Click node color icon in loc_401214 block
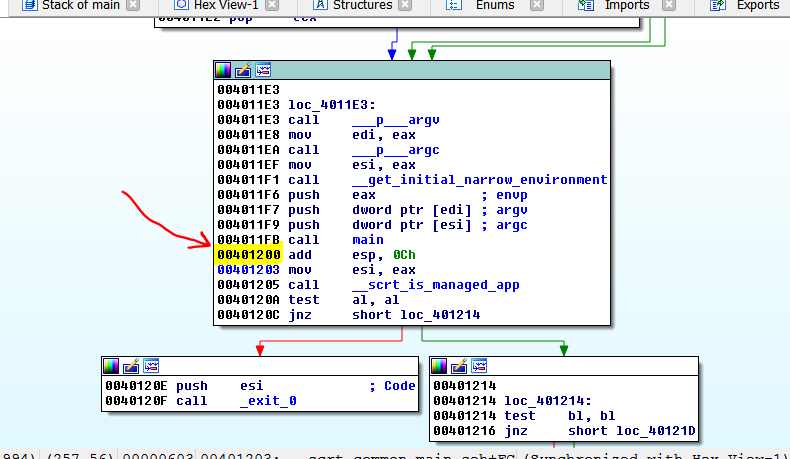790x459 pixels. point(439,365)
